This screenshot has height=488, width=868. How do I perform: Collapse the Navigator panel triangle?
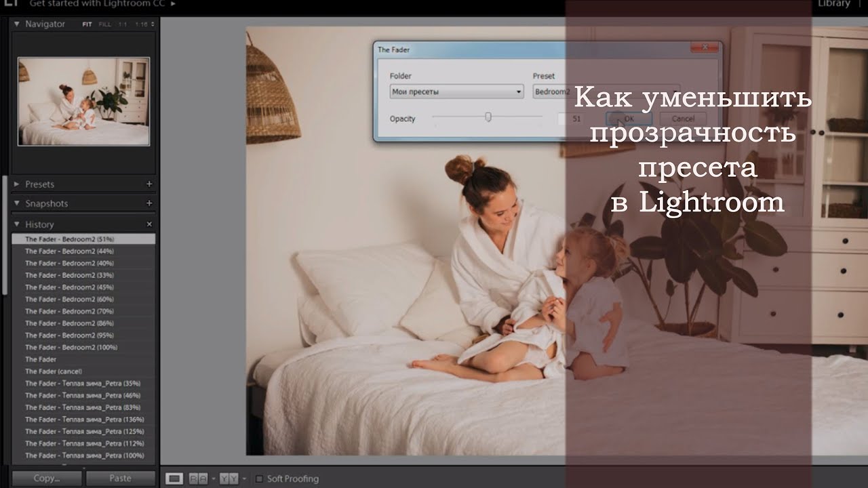(17, 24)
